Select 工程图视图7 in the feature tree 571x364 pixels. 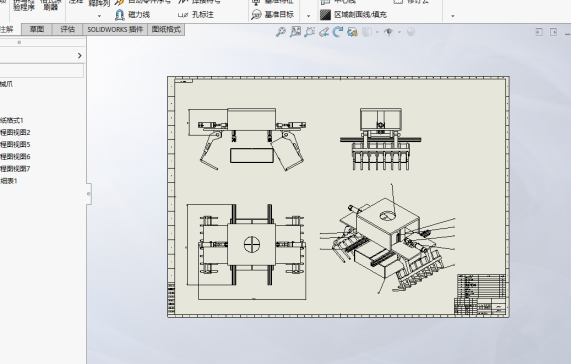click(x=15, y=169)
